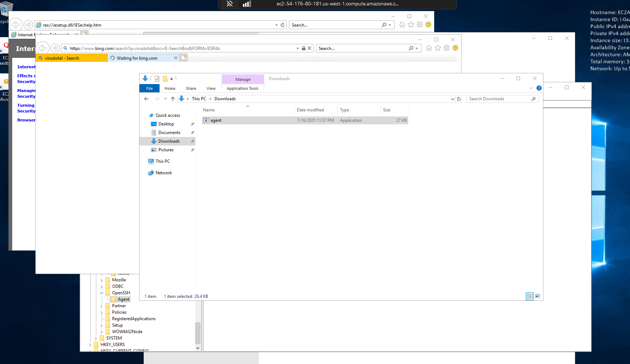Click the Properties checkmark icon in quick access toolbar
Image resolution: width=630 pixels, height=364 pixels.
click(x=157, y=79)
